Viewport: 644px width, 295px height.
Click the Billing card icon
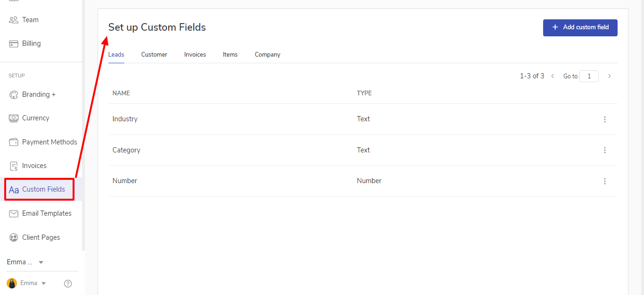[x=14, y=43]
